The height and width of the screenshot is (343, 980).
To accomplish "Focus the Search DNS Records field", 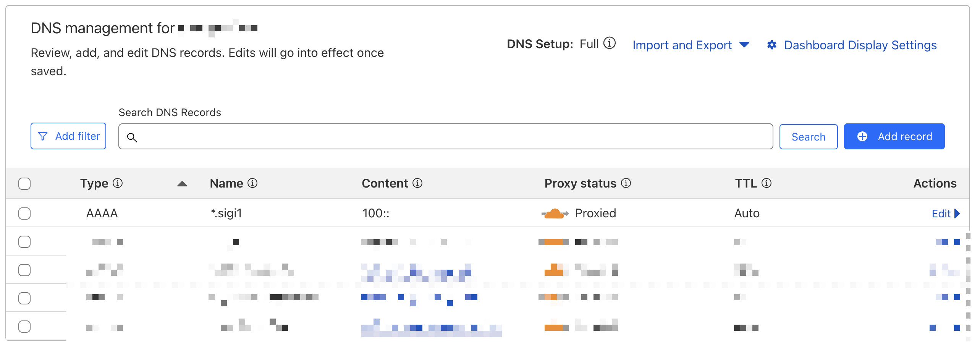I will coord(445,136).
